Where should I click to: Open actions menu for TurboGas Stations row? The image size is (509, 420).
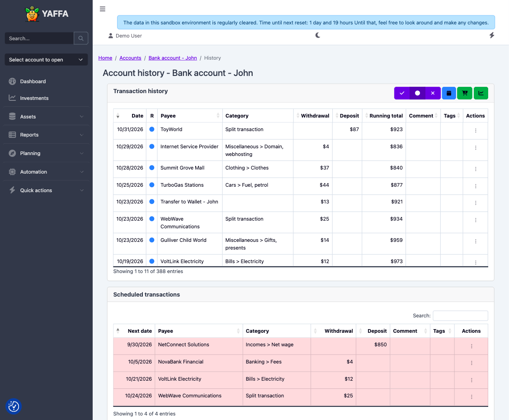pos(476,186)
